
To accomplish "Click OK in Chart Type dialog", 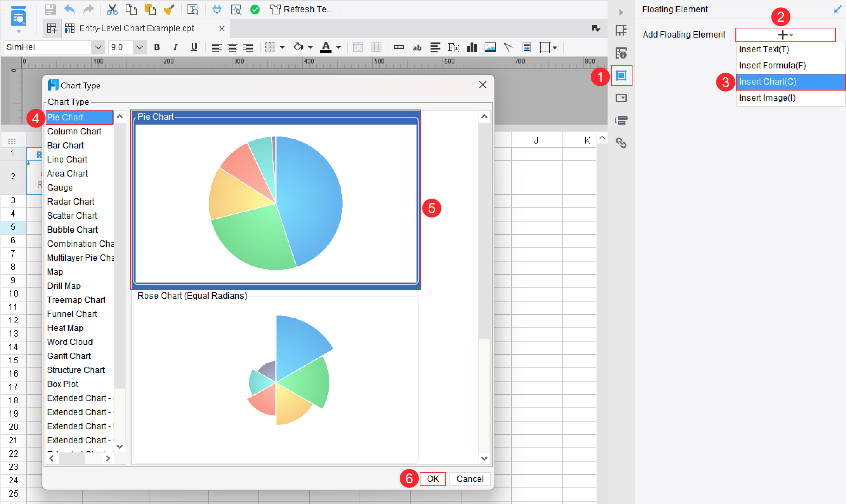I will [x=433, y=479].
